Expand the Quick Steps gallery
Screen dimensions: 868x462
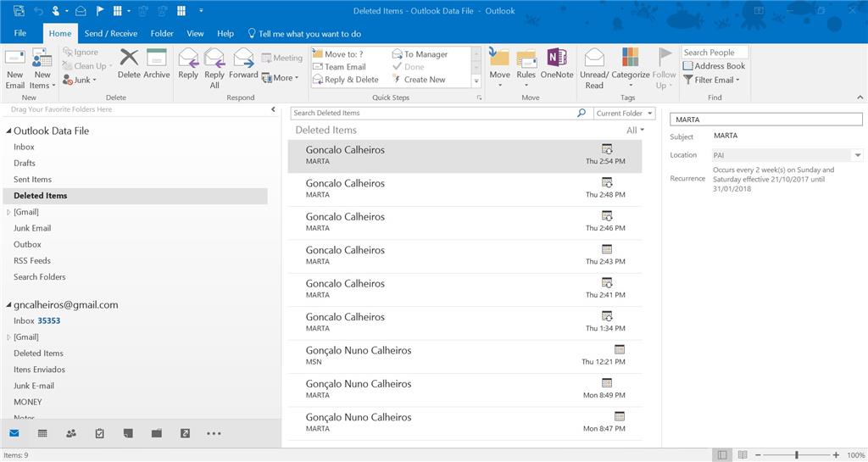(x=476, y=81)
